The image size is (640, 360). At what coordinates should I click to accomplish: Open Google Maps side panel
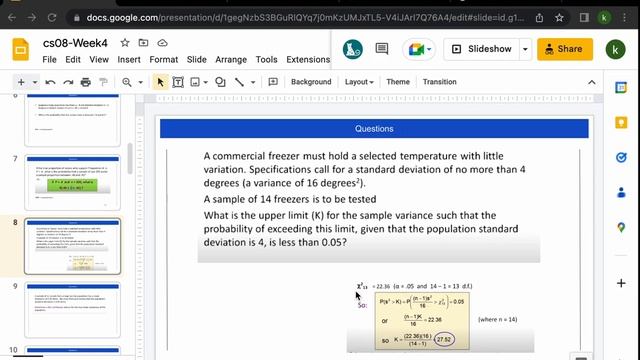pyautogui.click(x=621, y=227)
